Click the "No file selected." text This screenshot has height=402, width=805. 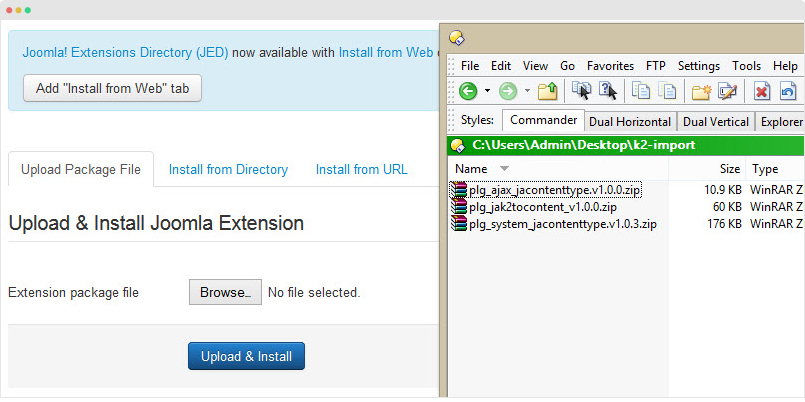[x=314, y=293]
